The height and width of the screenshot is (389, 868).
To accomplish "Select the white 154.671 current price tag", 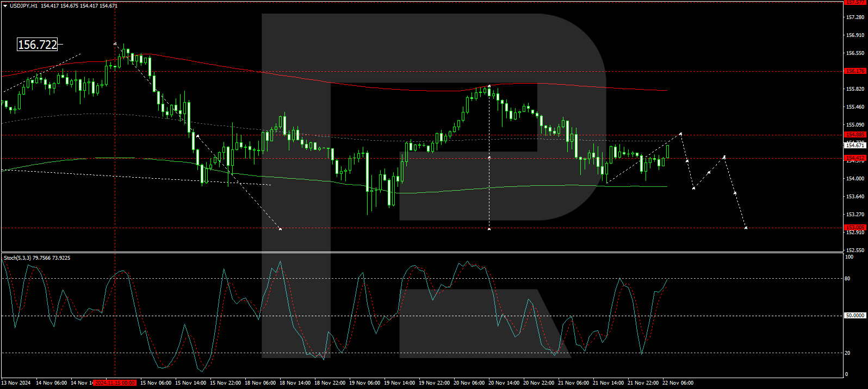I will [854, 146].
